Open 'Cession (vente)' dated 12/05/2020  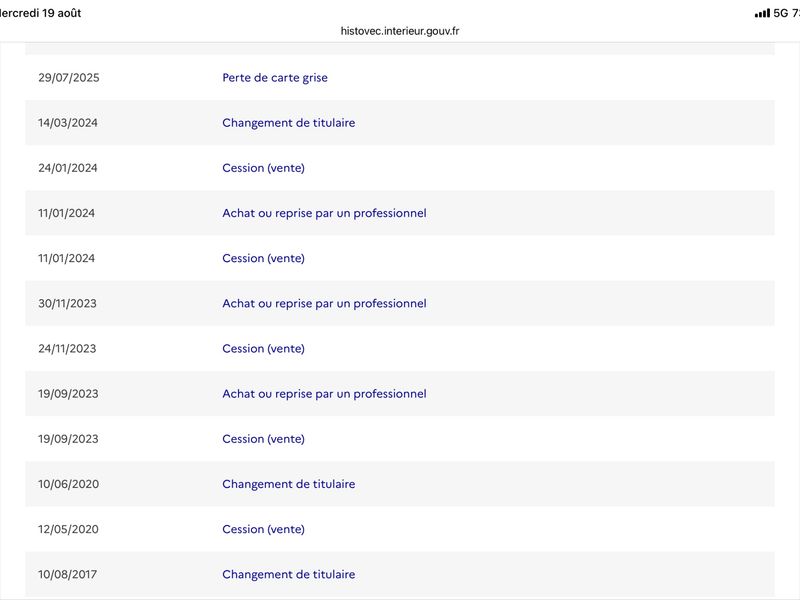(263, 529)
